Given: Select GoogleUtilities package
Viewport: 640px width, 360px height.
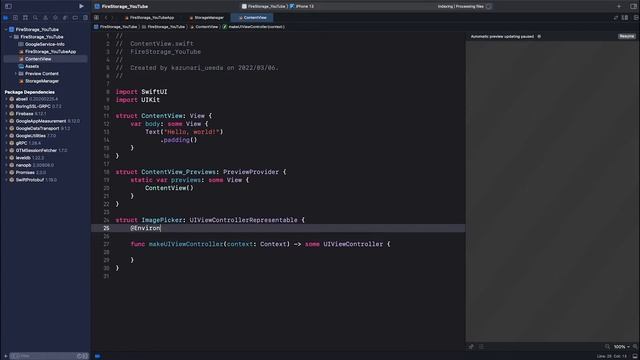Looking at the screenshot, I should (x=32, y=136).
